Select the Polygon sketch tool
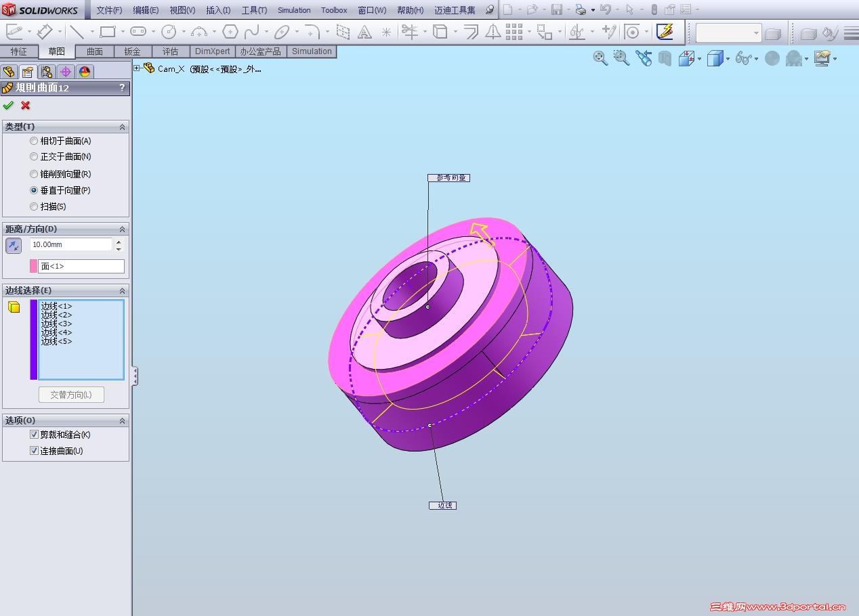This screenshot has height=616, width=859. (x=230, y=31)
